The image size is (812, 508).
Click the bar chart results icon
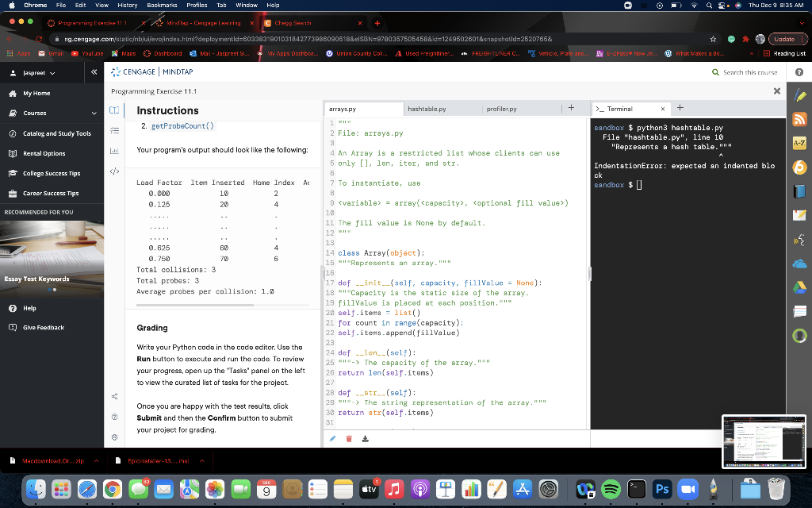113,150
